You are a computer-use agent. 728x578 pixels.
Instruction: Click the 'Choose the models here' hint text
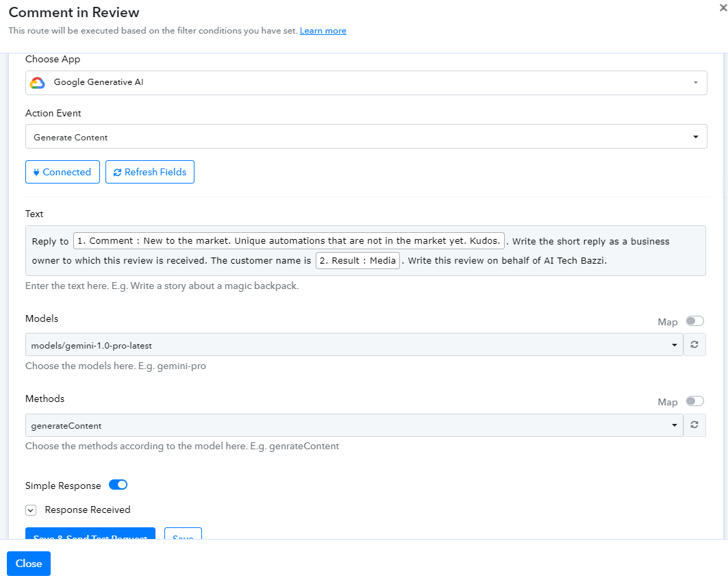[116, 366]
